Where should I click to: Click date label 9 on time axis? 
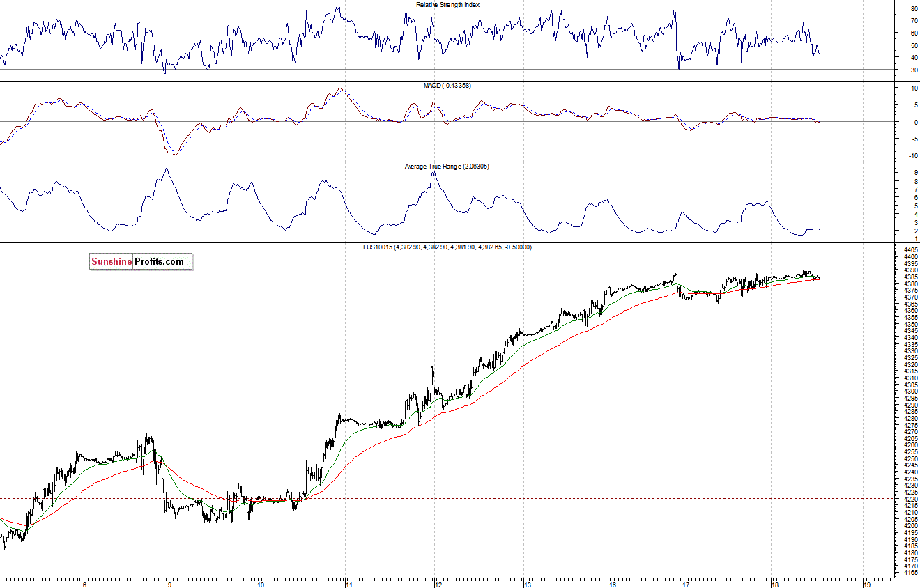[171, 585]
